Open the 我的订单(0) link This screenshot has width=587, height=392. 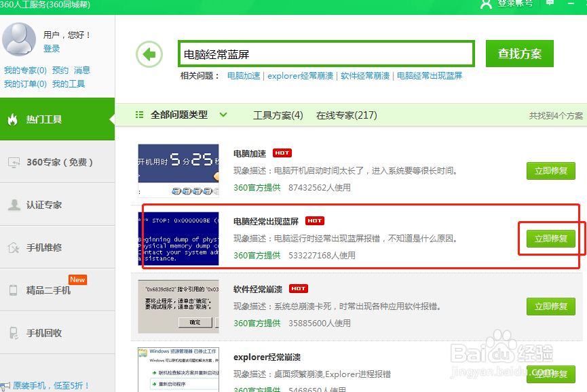click(25, 84)
